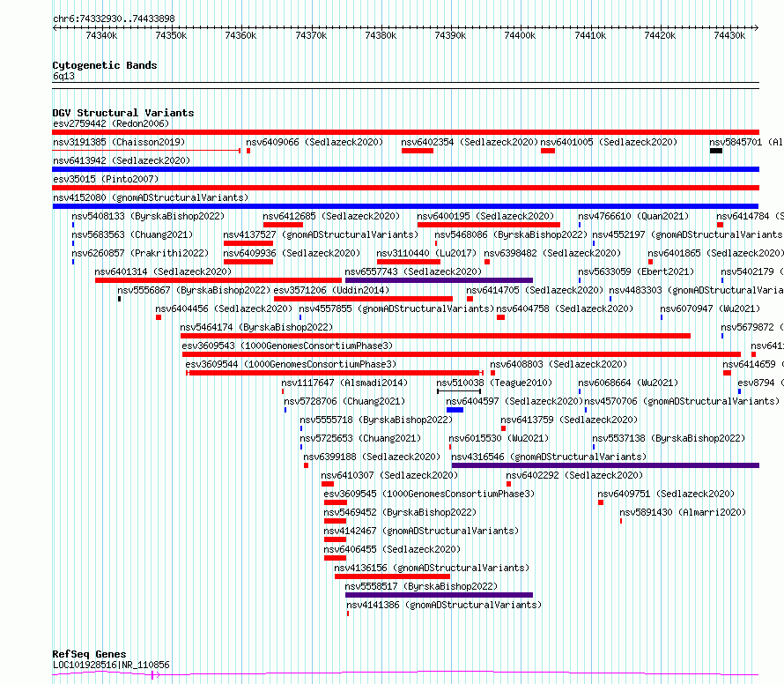
Task: Select nsv6402292 (Sedlazeck2020) variant
Action: point(574,475)
